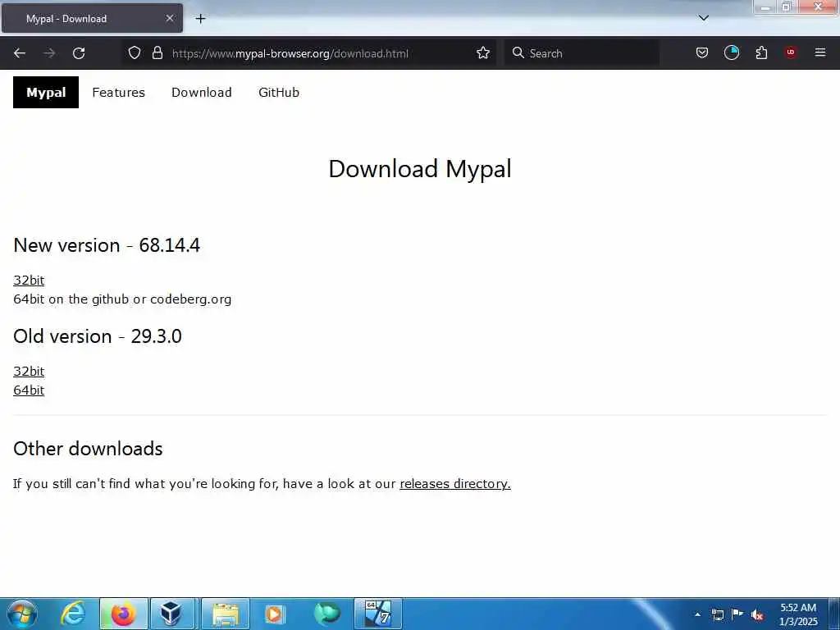Viewport: 840px width, 630px height.
Task: Open tracking protection shield icon
Action: coord(135,52)
